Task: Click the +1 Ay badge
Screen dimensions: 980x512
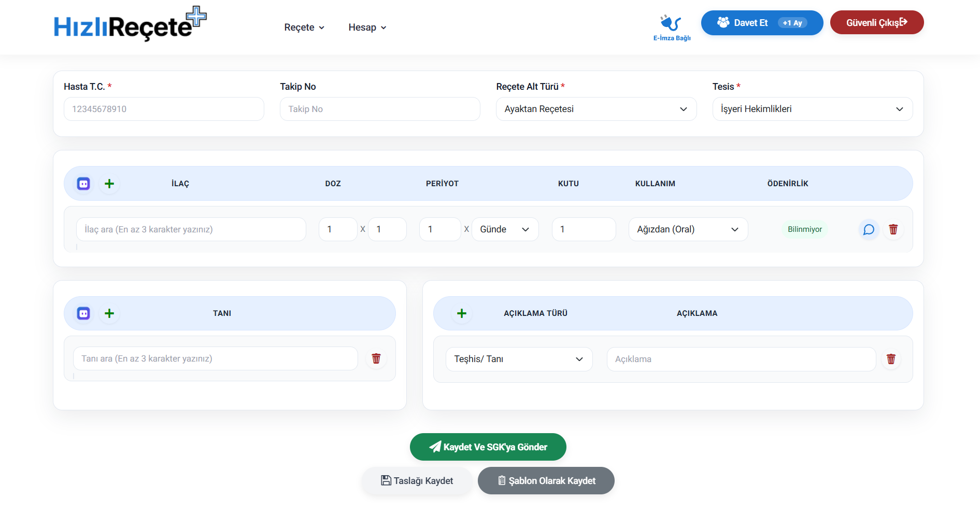Action: point(792,23)
